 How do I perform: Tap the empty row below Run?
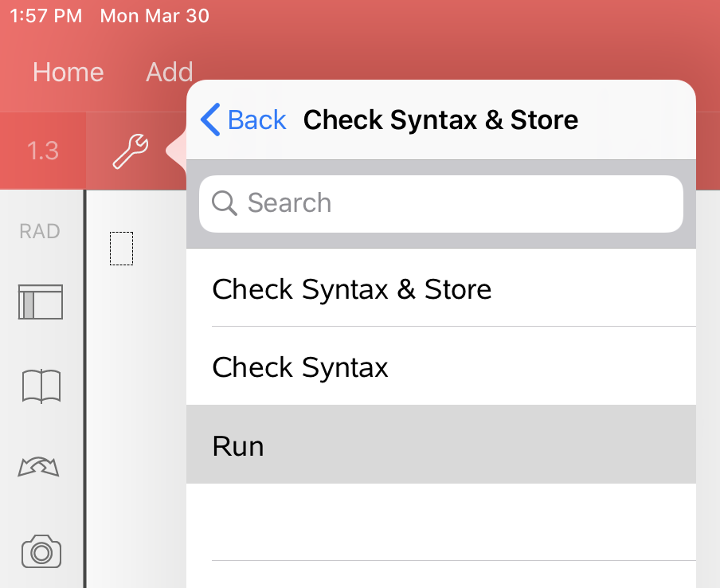[x=440, y=522]
